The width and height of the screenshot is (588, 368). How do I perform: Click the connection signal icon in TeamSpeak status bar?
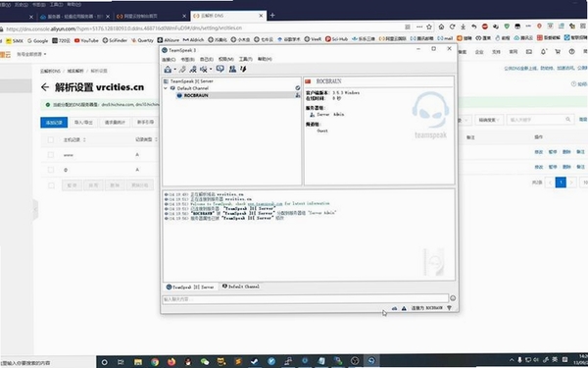(449, 308)
